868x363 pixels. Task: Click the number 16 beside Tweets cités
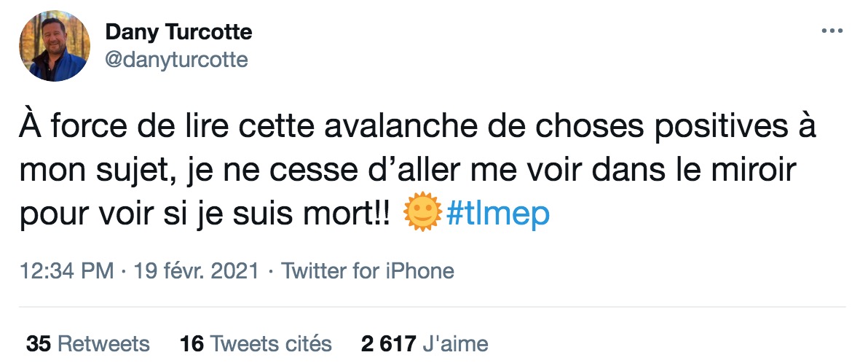pyautogui.click(x=192, y=343)
